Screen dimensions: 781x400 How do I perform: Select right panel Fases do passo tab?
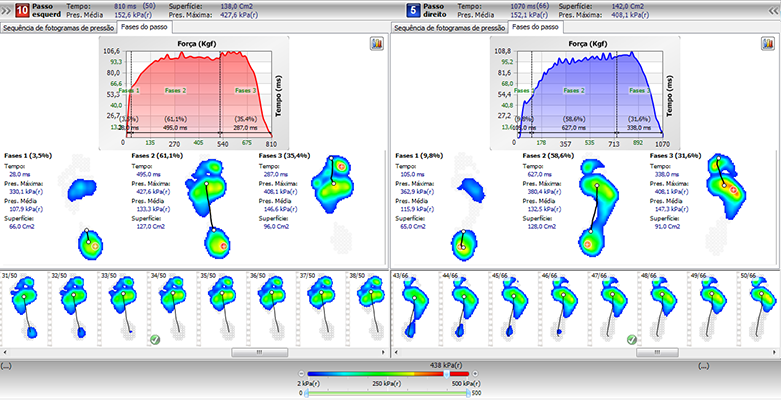click(x=533, y=28)
